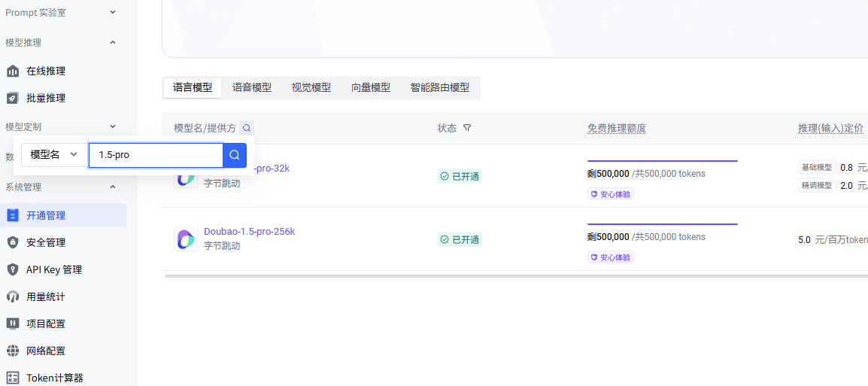Open Doubao-1.5-pro-256k model link

249,232
